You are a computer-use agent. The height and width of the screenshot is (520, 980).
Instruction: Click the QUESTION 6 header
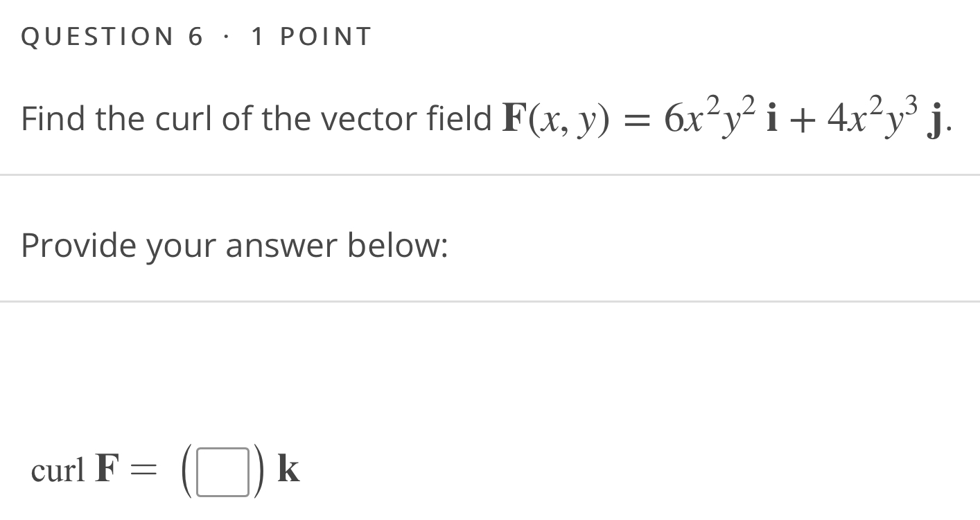click(x=110, y=36)
